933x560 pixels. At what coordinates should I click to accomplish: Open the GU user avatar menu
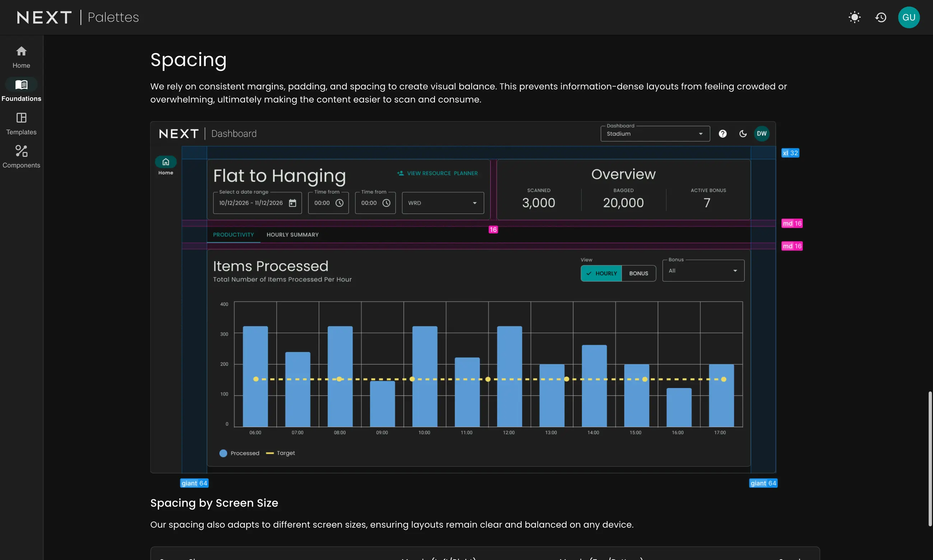[909, 17]
